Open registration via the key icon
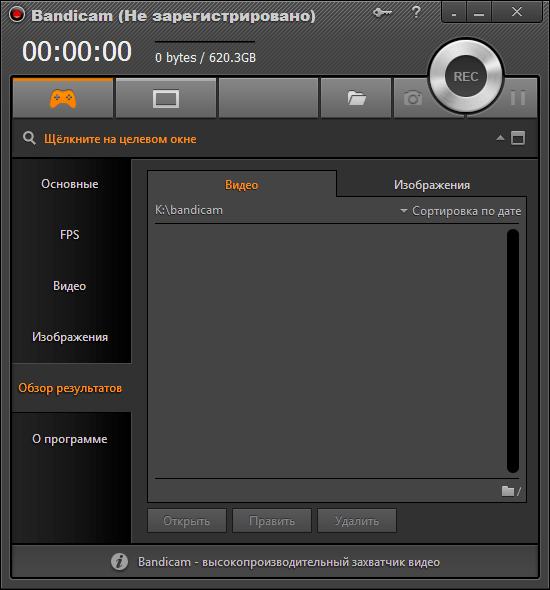550x590 pixels. (382, 13)
